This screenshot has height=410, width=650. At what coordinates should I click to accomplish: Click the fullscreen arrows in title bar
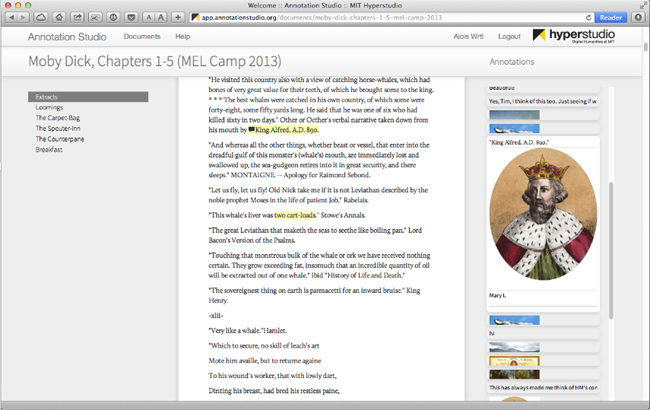click(642, 5)
